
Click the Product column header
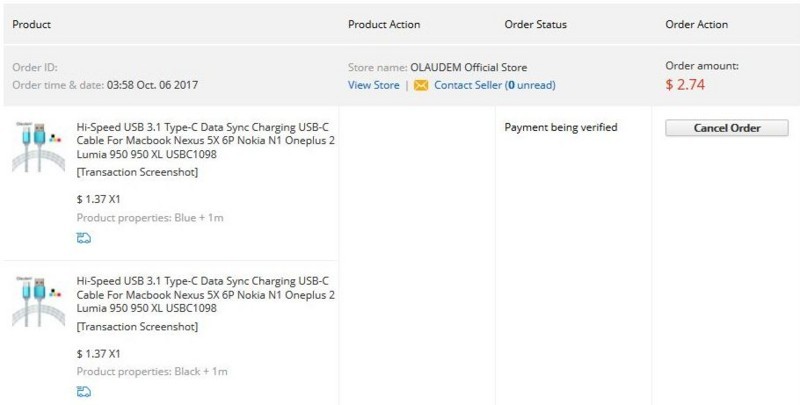[32, 24]
